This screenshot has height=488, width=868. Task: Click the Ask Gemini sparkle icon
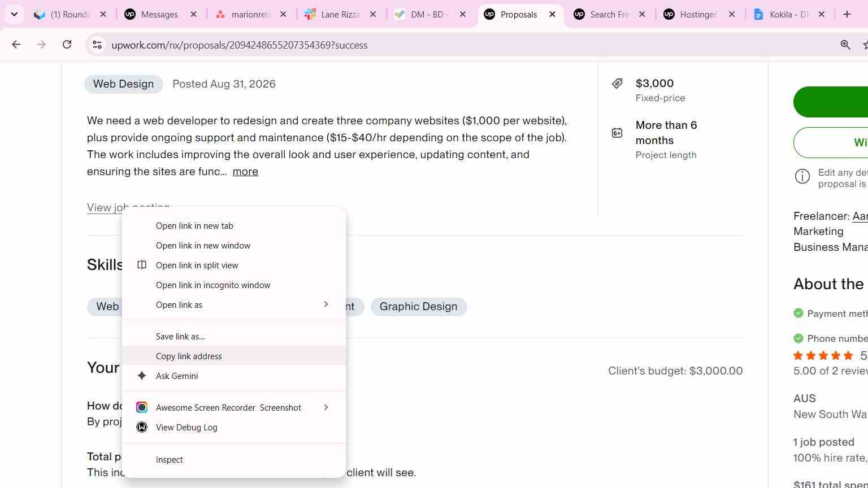(142, 376)
